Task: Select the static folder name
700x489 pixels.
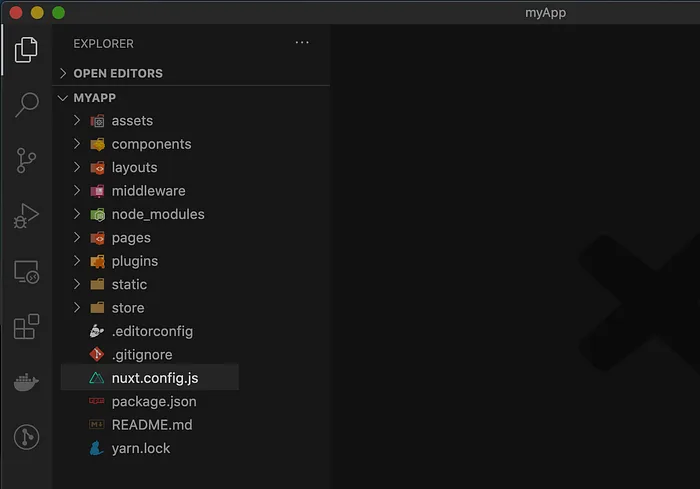Action: 129,284
